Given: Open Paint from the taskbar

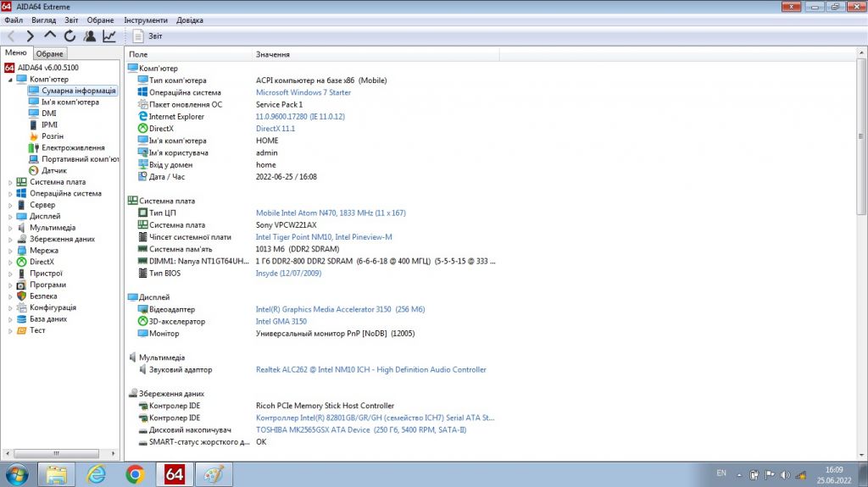Looking at the screenshot, I should [214, 475].
